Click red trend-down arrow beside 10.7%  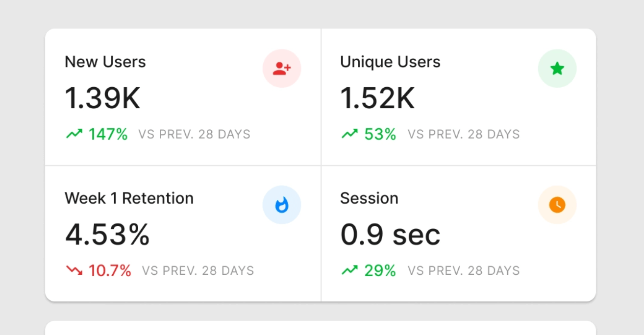coord(74,270)
